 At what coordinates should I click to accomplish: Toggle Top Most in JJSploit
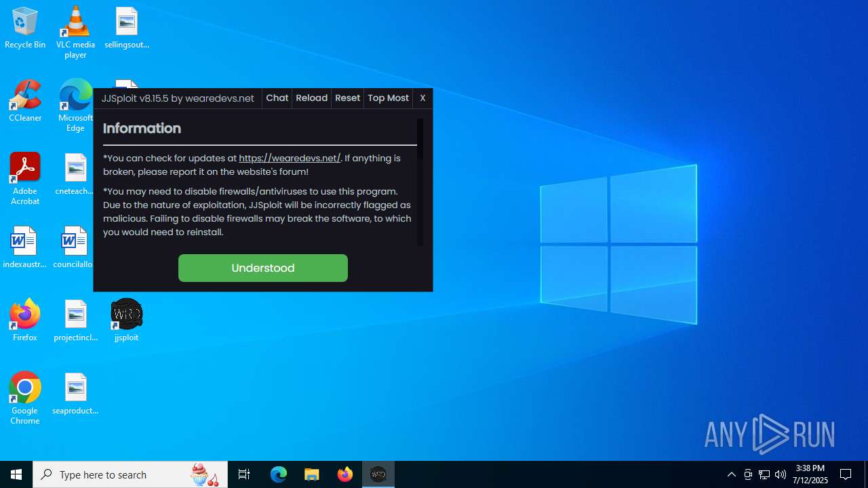389,98
